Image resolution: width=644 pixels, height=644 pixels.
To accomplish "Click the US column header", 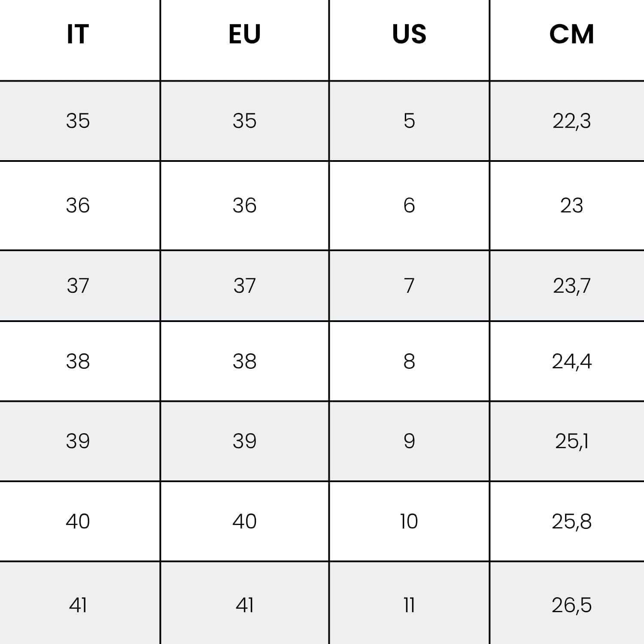I will click(x=409, y=40).
